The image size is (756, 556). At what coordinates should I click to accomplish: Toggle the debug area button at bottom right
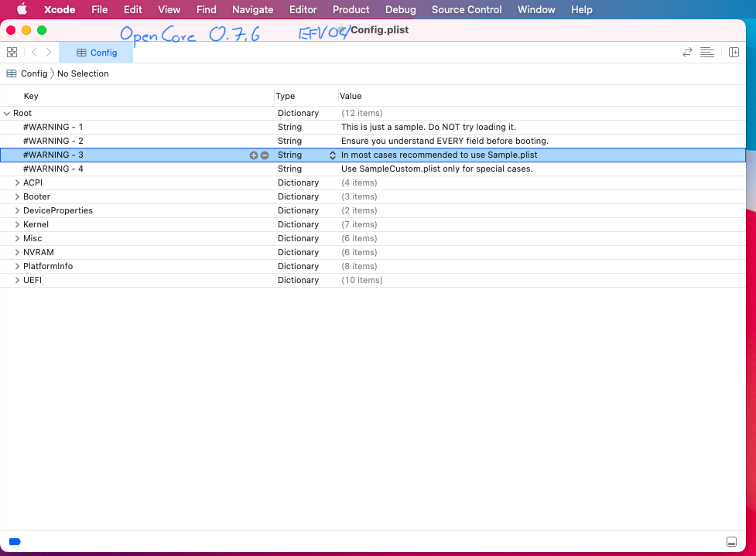pos(731,541)
